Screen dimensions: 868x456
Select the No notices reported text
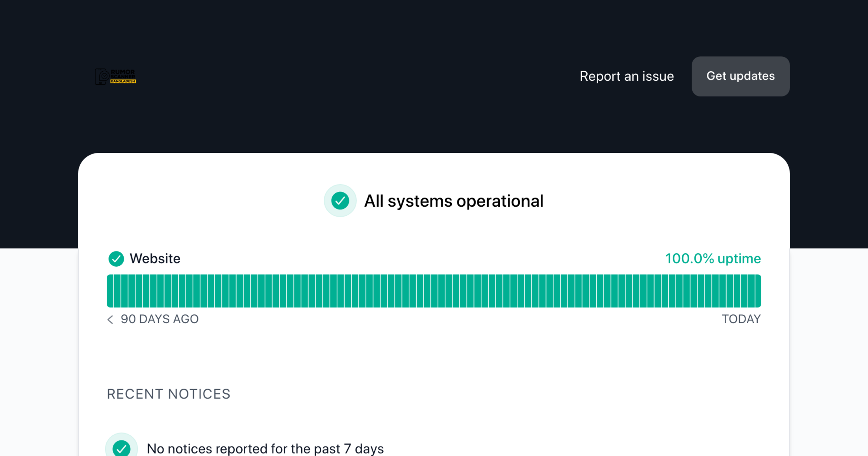click(265, 449)
